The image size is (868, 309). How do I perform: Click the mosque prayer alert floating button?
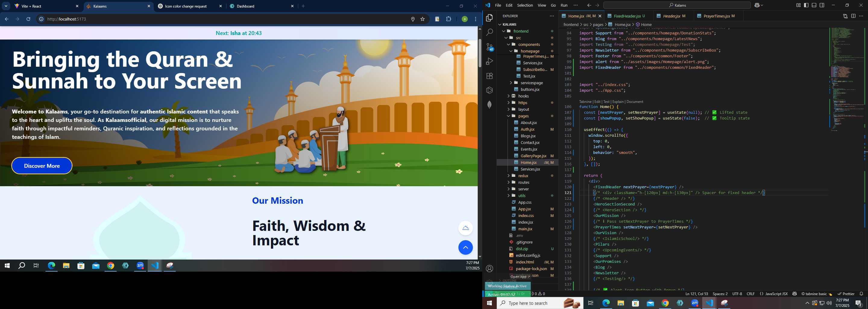click(x=465, y=228)
